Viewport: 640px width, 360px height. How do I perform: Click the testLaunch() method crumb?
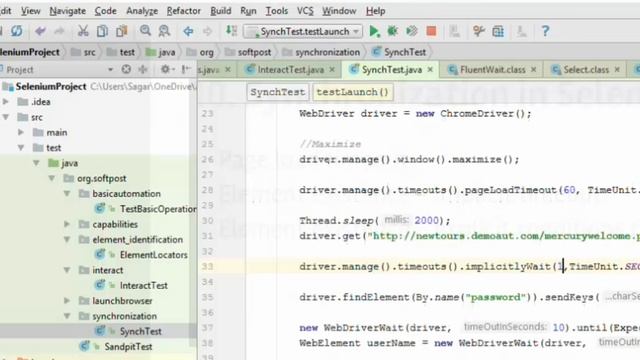353,92
